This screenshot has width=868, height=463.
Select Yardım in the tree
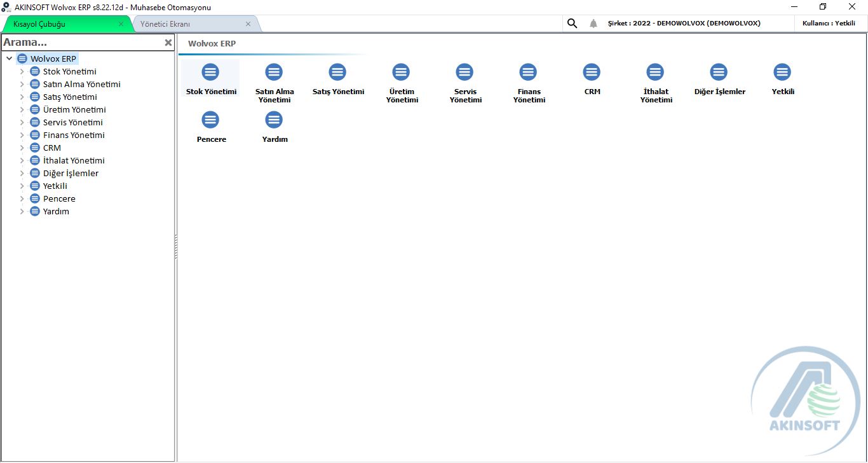56,211
